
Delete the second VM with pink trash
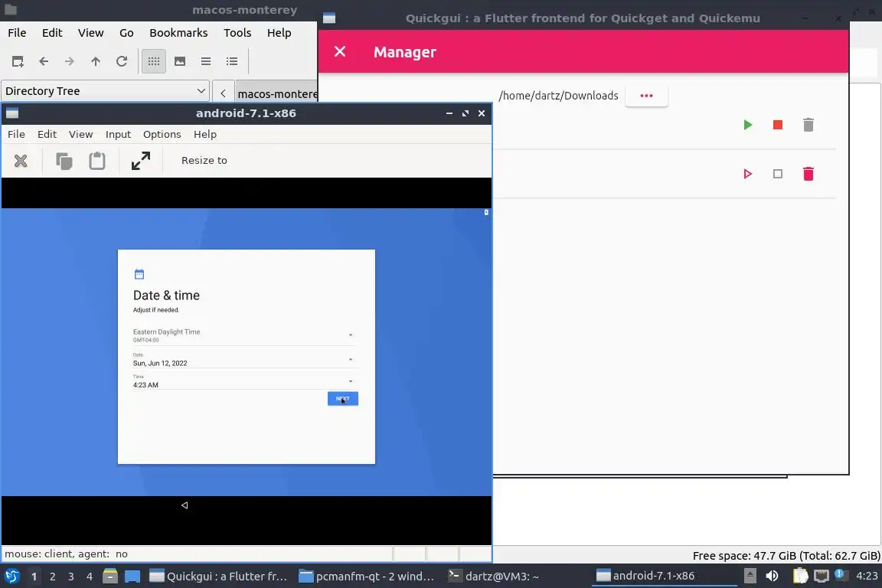(808, 174)
